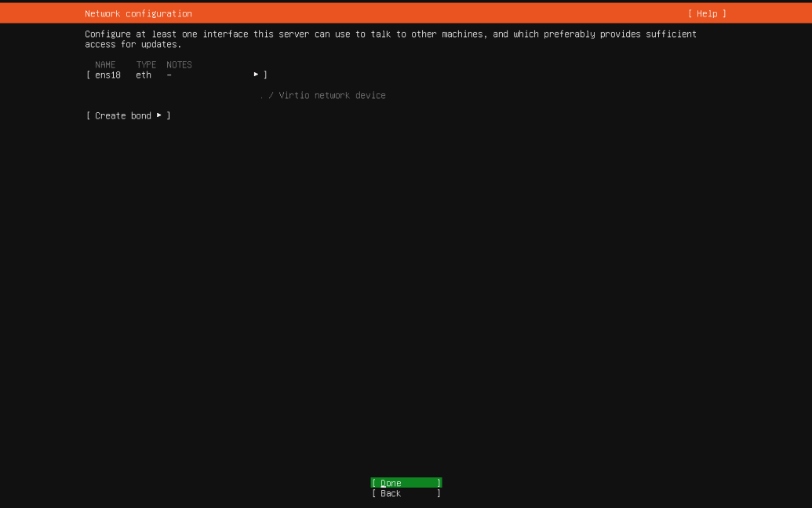Screen dimensions: 812x508
Task: Click the configuration instructions text
Action: [x=390, y=34]
